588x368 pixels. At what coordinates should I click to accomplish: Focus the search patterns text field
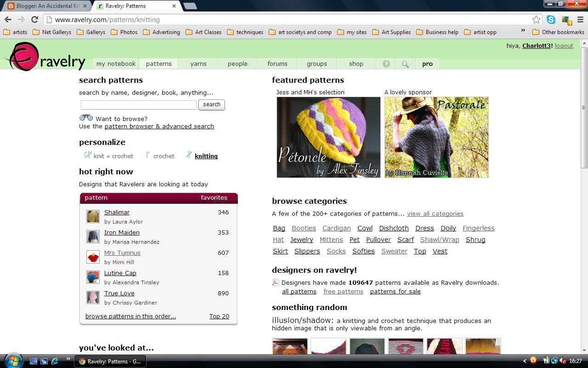(x=139, y=105)
